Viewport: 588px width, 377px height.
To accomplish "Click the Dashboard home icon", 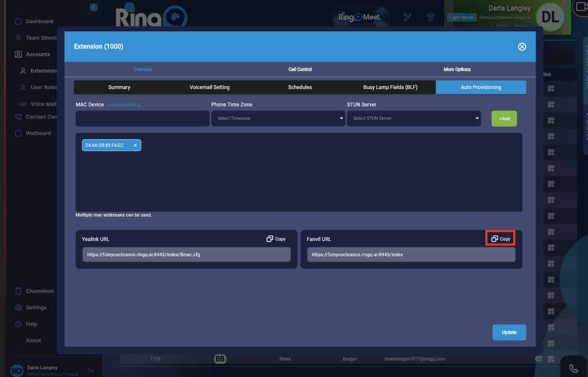I will tap(18, 21).
